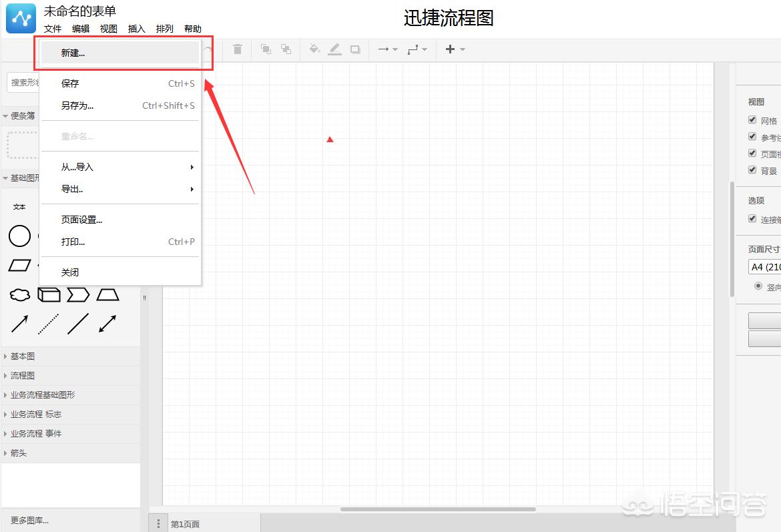Screen dimensions: 781x532
Task: Open the 从...导入 submenu
Action: tap(120, 167)
